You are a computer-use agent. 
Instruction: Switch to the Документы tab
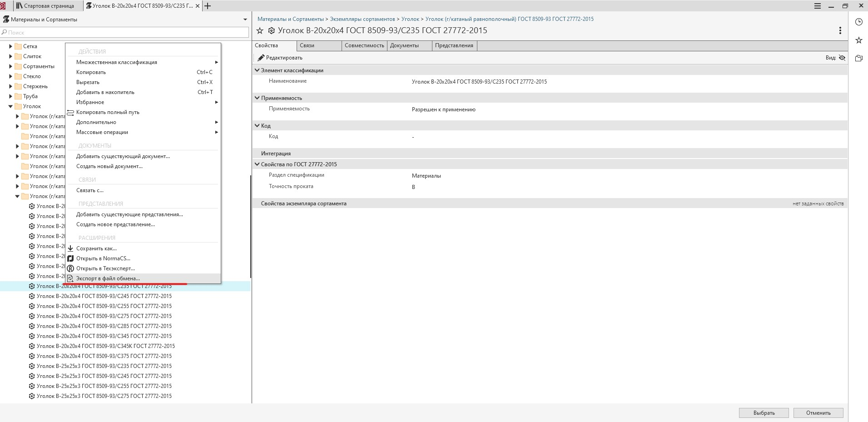(409, 45)
